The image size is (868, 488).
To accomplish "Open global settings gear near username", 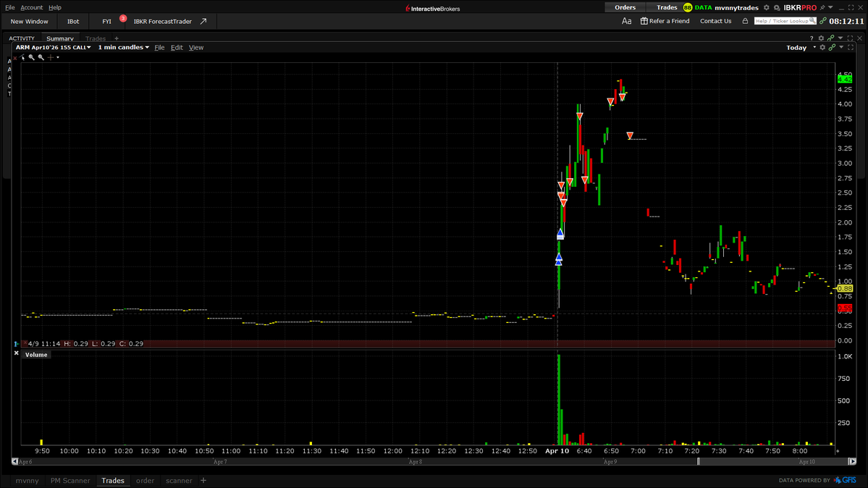I will click(767, 8).
